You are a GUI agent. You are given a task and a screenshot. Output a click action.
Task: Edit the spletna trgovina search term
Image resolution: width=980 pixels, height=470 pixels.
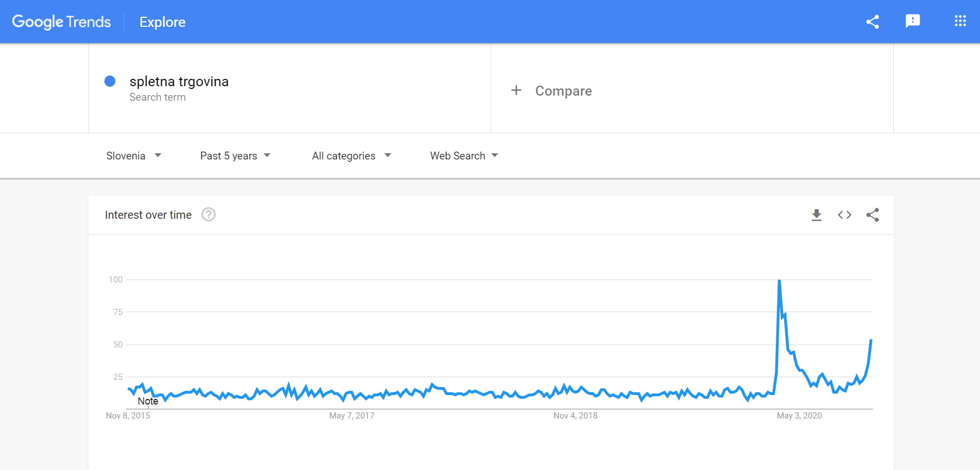179,82
